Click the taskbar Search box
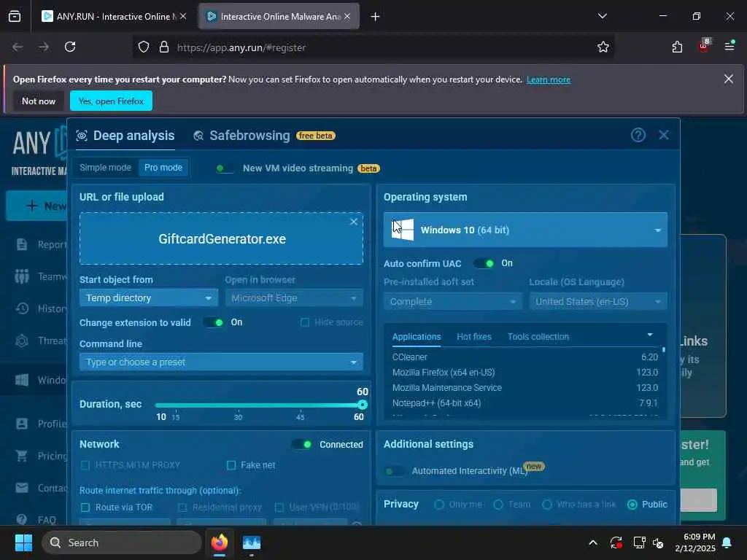Screen dimensions: 747x560 tap(122, 542)
